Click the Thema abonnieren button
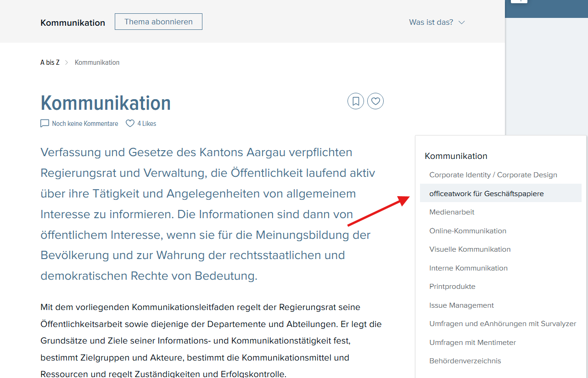This screenshot has height=378, width=588. click(158, 22)
